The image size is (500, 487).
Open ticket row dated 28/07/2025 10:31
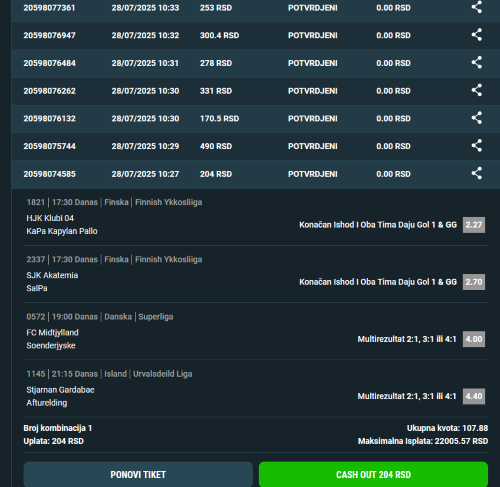point(256,63)
